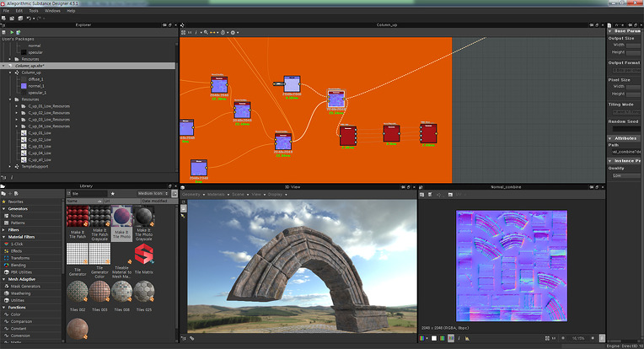Select normal_1 output in Explorer tree
This screenshot has height=349, width=644.
(x=36, y=86)
